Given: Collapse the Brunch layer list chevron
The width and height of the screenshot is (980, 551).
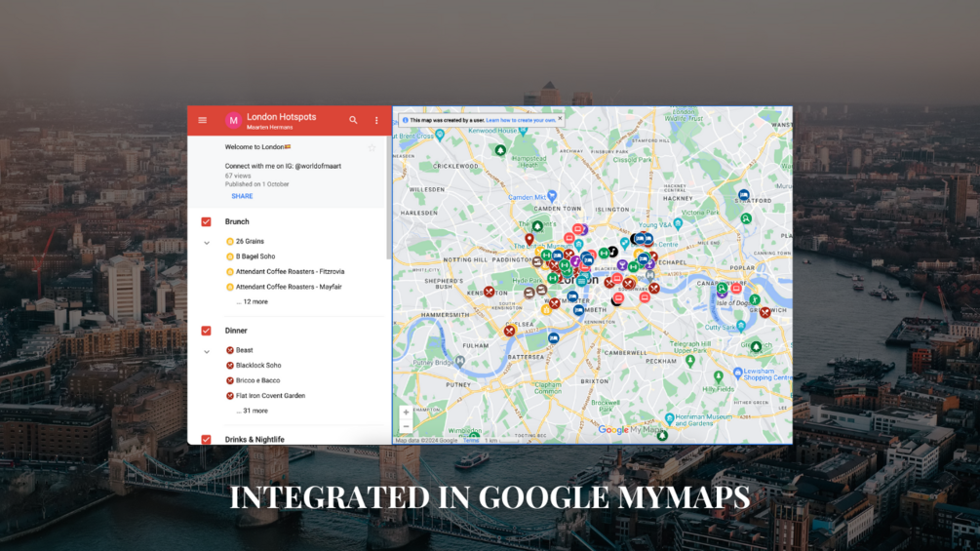Looking at the screenshot, I should point(207,243).
